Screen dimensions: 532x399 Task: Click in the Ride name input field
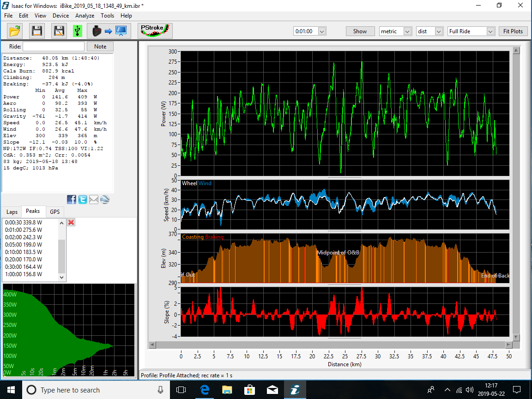coord(54,47)
